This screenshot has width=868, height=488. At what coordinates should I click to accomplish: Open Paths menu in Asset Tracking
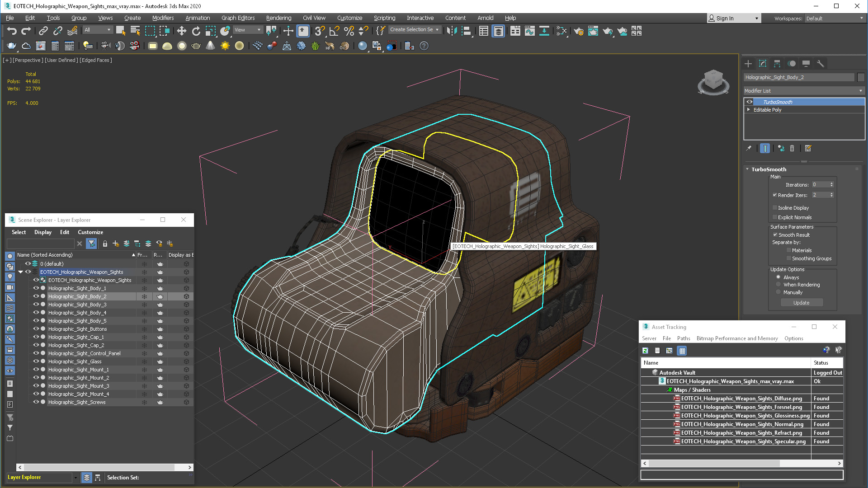click(x=684, y=338)
